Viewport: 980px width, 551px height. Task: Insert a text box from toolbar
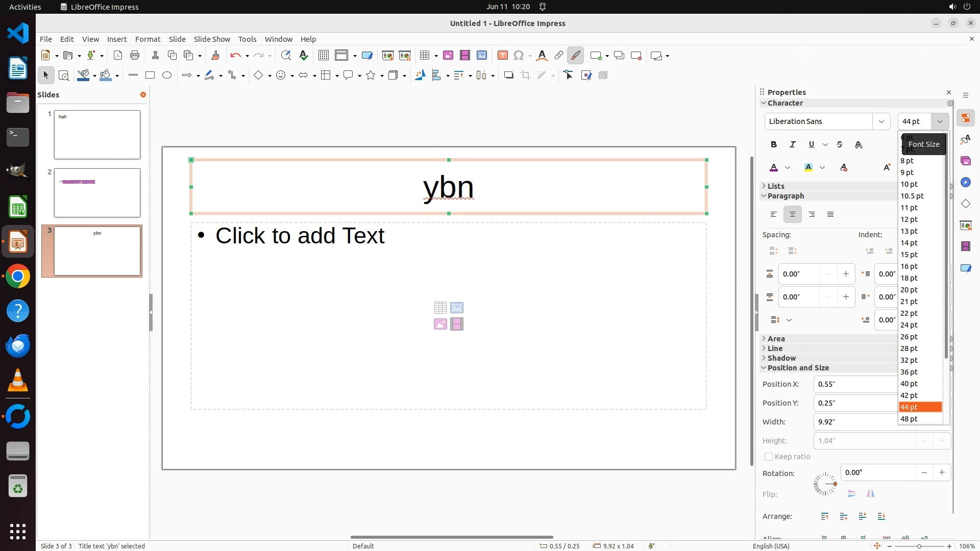click(x=502, y=56)
